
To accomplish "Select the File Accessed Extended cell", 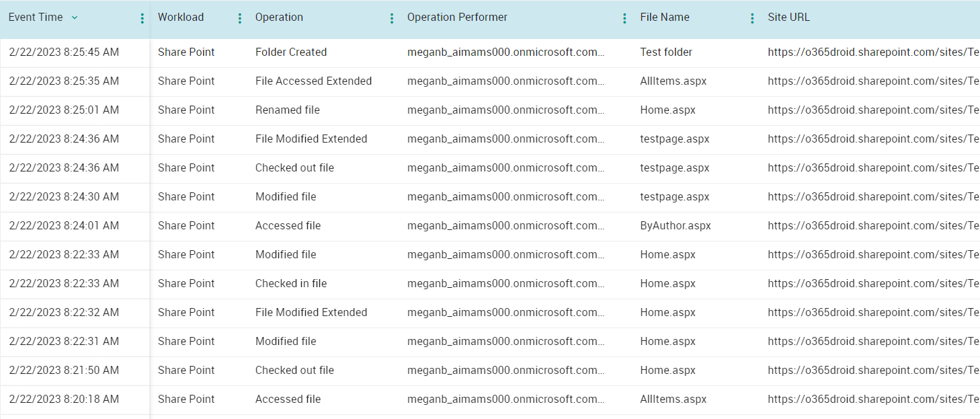I will (x=313, y=81).
